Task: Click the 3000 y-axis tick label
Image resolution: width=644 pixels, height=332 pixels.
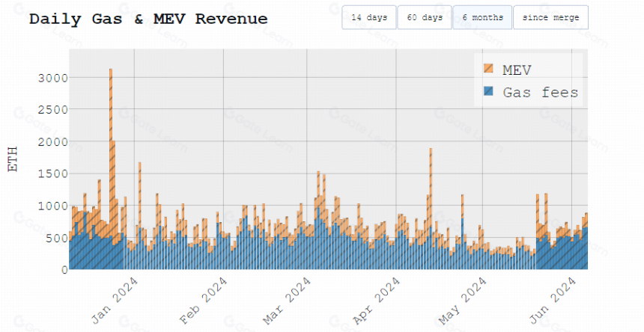Action: tap(53, 78)
